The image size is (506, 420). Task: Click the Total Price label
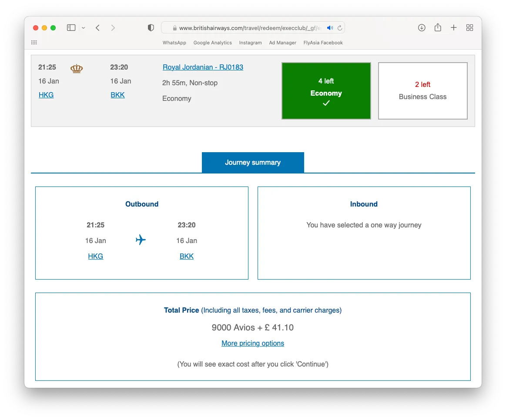[181, 310]
